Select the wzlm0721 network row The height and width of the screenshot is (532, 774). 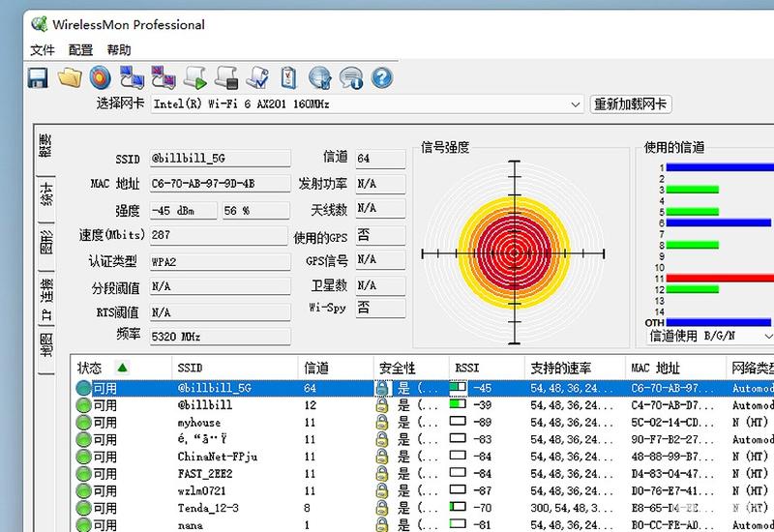[x=423, y=491]
